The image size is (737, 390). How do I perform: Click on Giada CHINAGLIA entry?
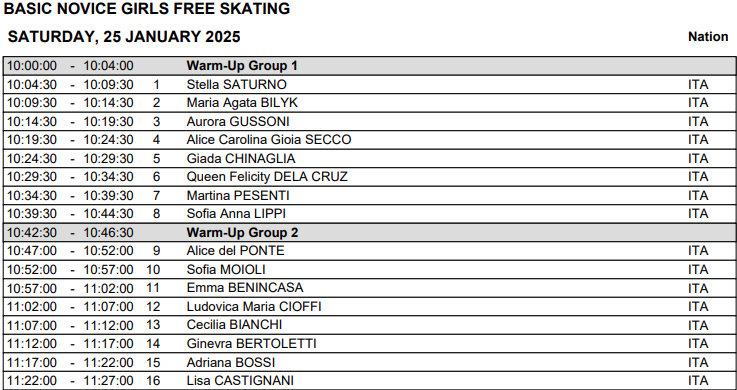241,159
